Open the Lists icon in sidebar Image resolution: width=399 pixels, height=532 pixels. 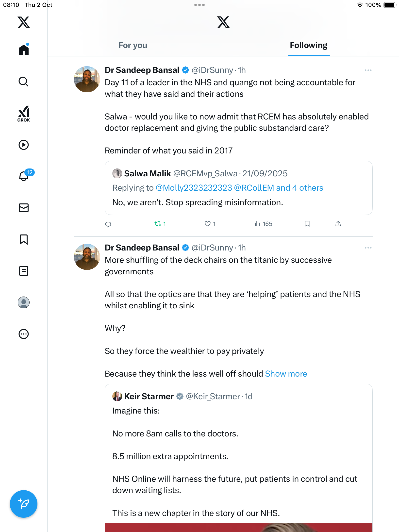24,271
